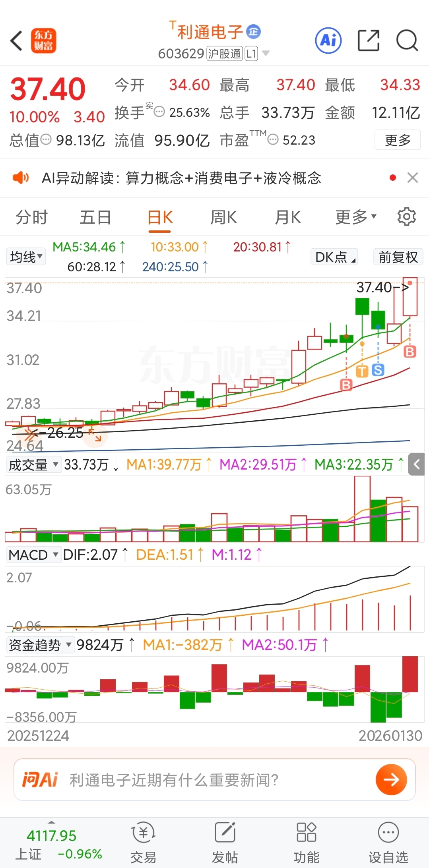Collapse side panel with gray chevron tab

point(417,464)
